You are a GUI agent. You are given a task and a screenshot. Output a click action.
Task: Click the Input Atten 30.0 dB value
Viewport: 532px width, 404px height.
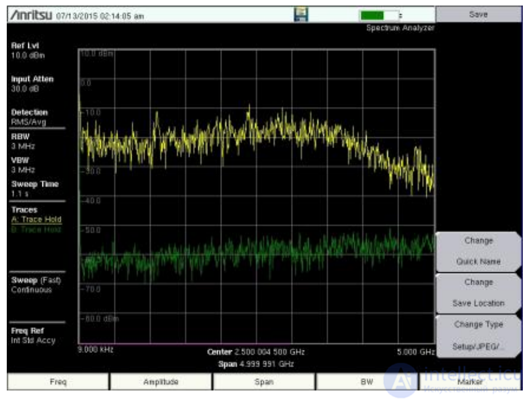coord(25,89)
